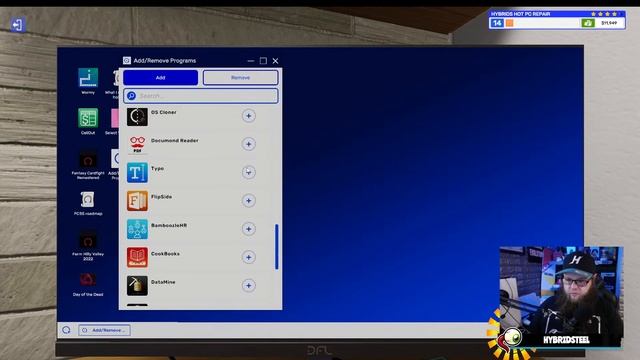640x360 pixels.
Task: Click the program list scrollbar thumb
Action: (277, 247)
